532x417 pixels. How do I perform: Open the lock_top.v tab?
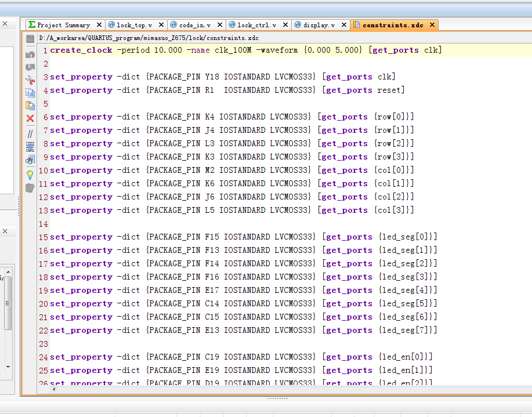pos(133,25)
